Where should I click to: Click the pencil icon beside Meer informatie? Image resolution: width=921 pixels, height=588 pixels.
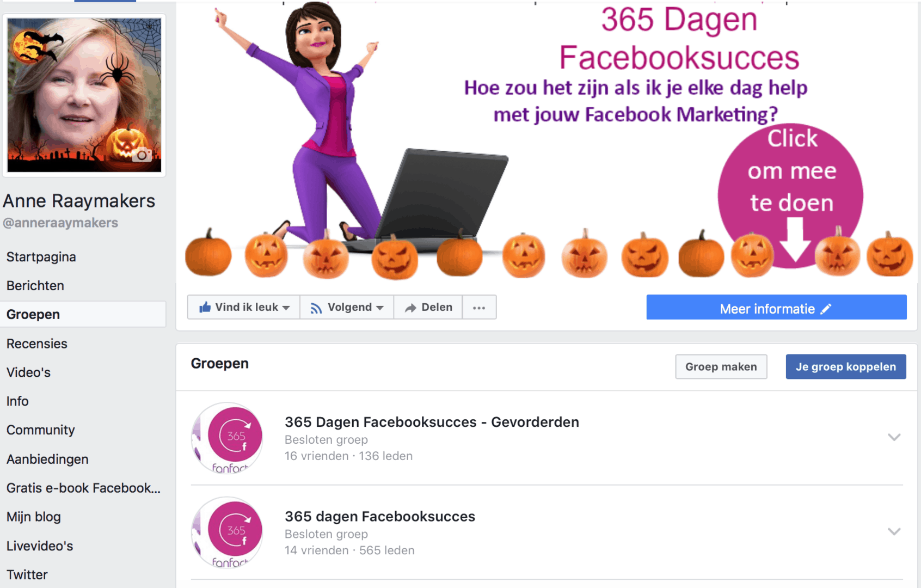tap(826, 309)
